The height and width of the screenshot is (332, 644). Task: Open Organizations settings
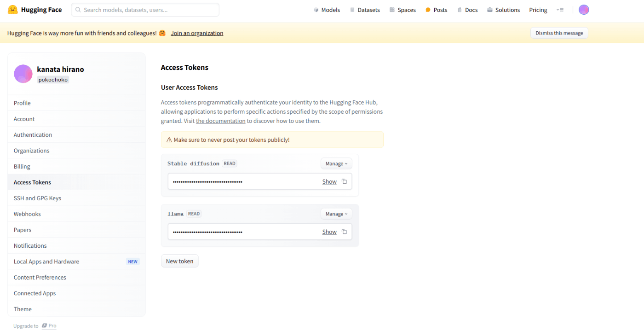(x=76, y=151)
